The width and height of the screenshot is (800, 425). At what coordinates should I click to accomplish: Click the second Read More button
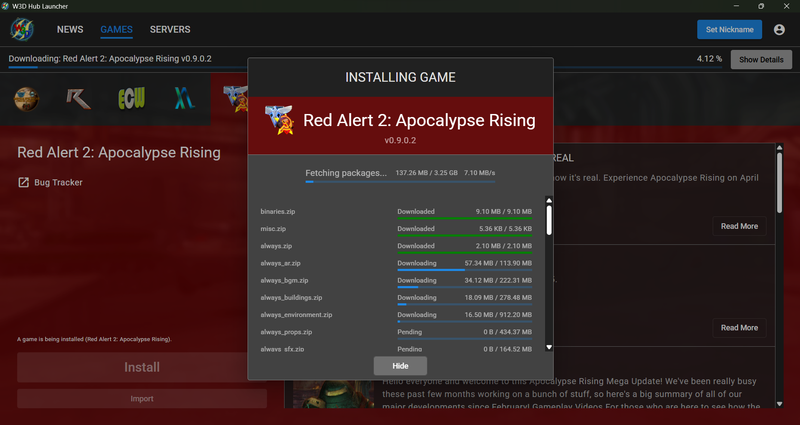tap(739, 328)
